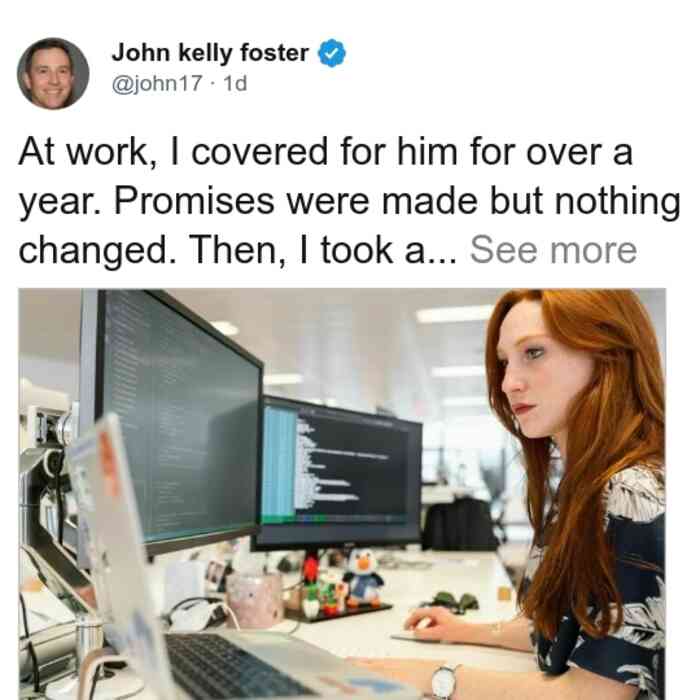Expand the post with See more

point(553,250)
